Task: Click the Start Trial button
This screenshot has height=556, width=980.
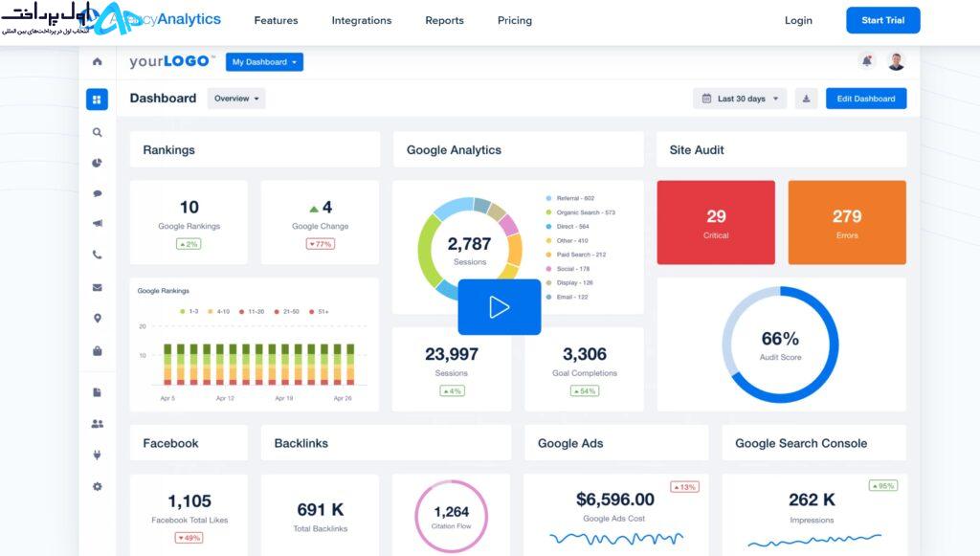Action: pyautogui.click(x=883, y=20)
